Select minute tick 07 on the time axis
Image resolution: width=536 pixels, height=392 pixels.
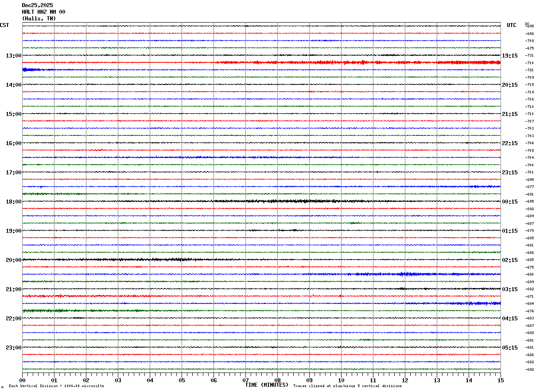[246, 380]
